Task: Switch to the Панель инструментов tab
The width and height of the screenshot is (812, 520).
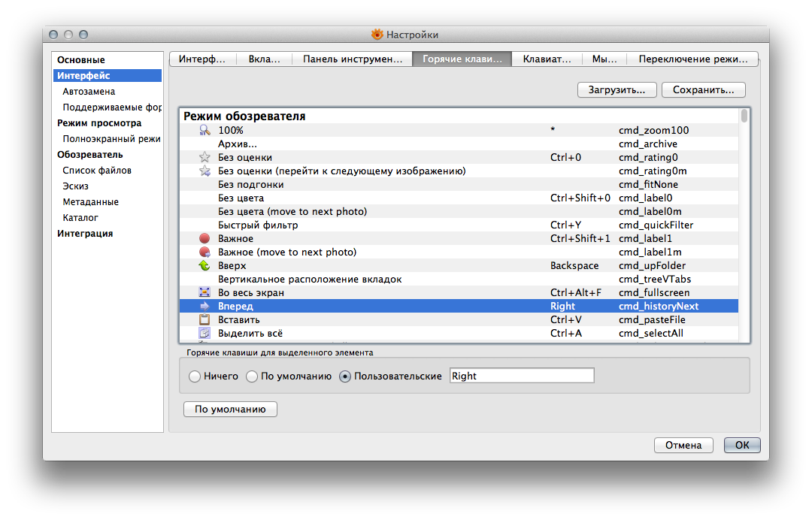Action: (x=352, y=59)
